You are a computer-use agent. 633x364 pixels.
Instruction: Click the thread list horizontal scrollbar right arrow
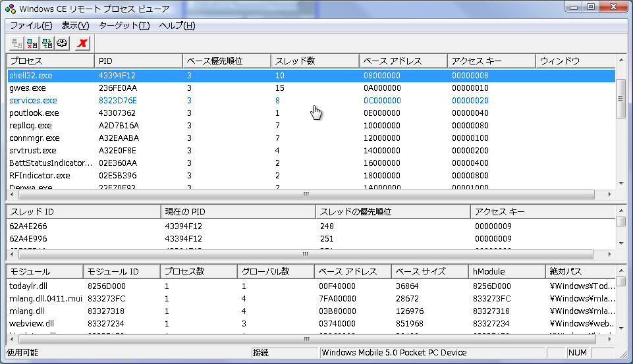(609, 254)
